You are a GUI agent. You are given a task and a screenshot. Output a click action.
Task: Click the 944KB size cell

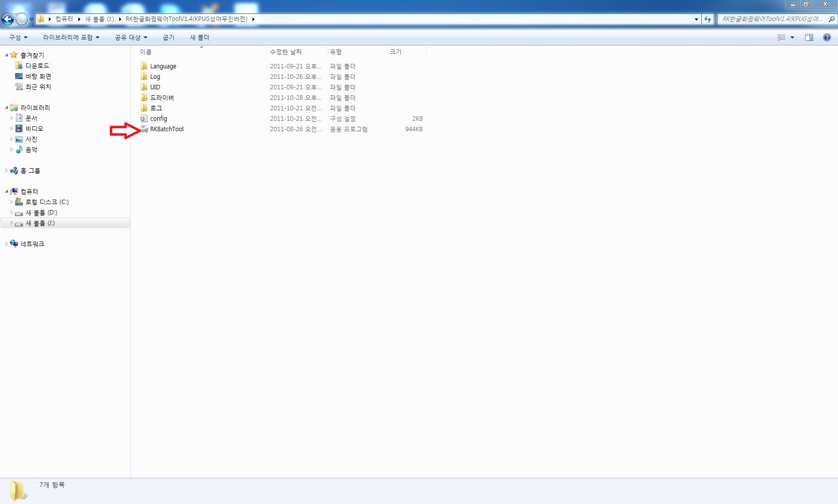(x=414, y=129)
